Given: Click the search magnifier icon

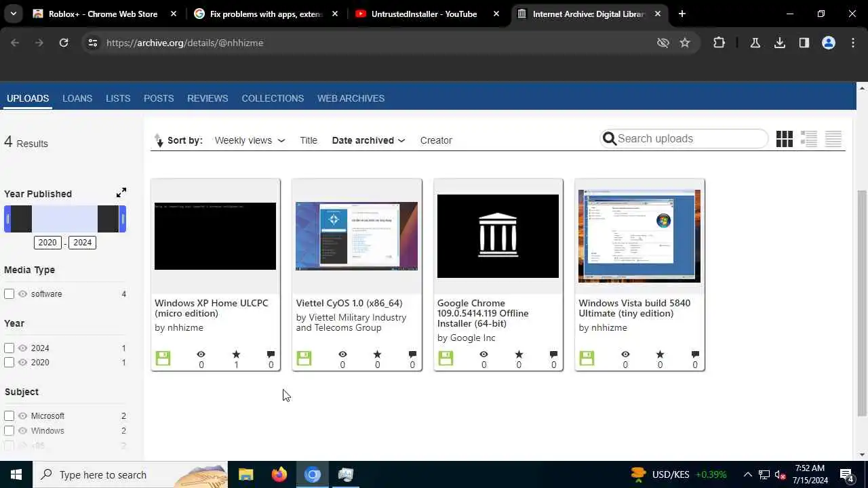Looking at the screenshot, I should point(609,139).
